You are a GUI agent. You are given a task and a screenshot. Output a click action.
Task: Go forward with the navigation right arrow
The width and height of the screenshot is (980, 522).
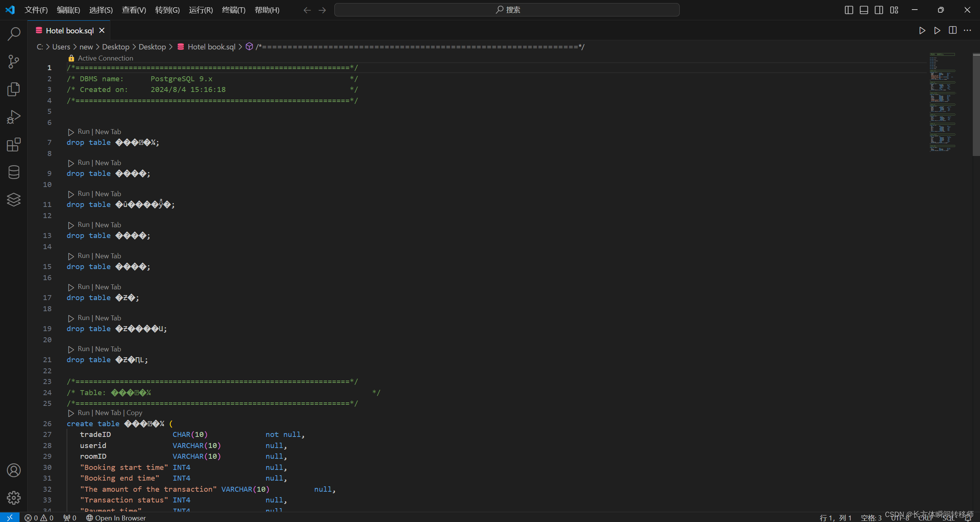coord(322,10)
